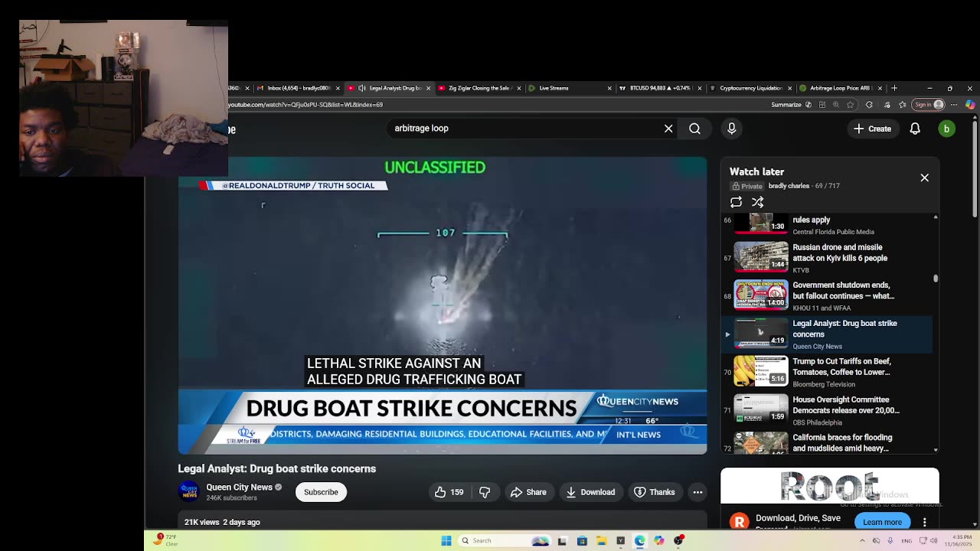
Task: Open a new browser tab
Action: (894, 88)
